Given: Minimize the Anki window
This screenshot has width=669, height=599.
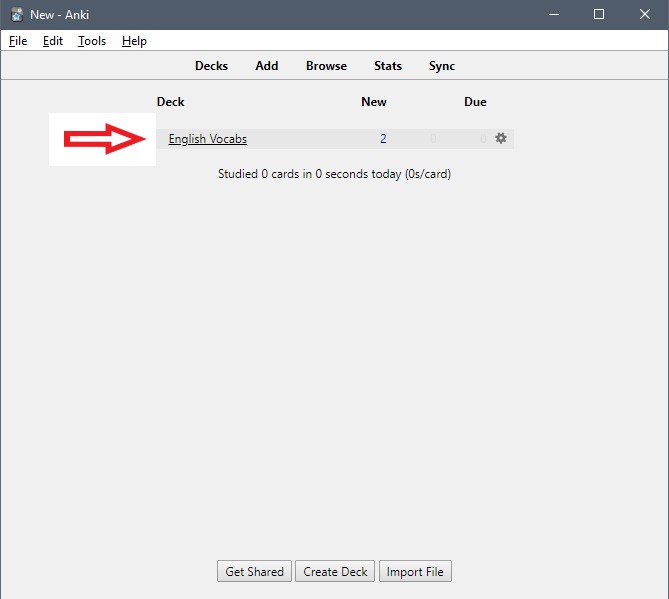Looking at the screenshot, I should click(x=554, y=15).
